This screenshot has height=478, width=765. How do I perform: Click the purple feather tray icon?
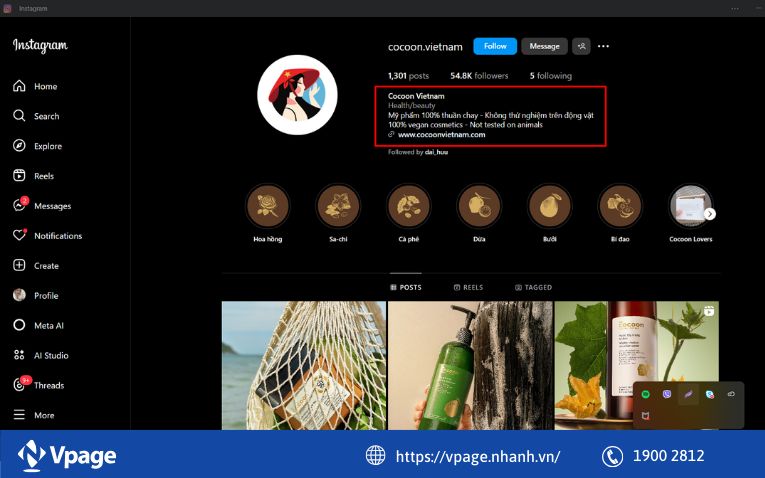click(x=688, y=394)
